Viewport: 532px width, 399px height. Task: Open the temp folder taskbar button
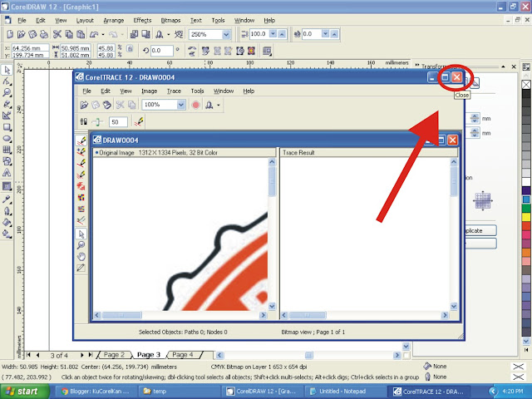coord(180,392)
